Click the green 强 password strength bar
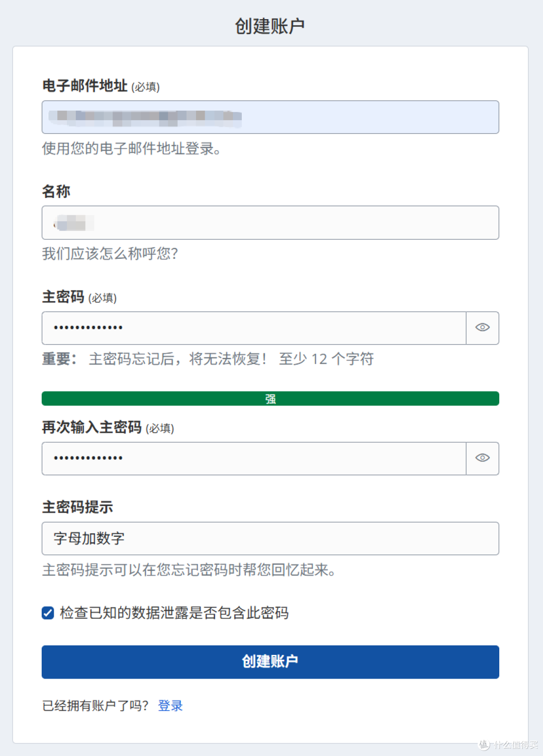This screenshot has width=543, height=756. pos(270,399)
